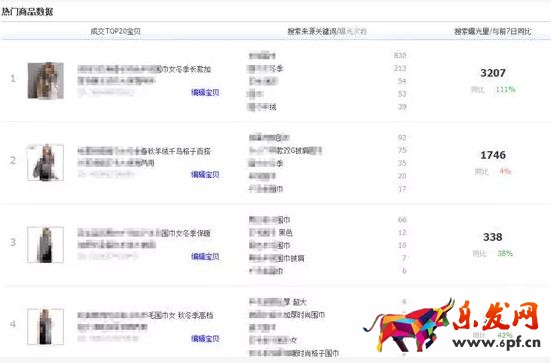This screenshot has height=363, width=551.
Task: Click the 111% year-over-year value
Action: (x=505, y=90)
